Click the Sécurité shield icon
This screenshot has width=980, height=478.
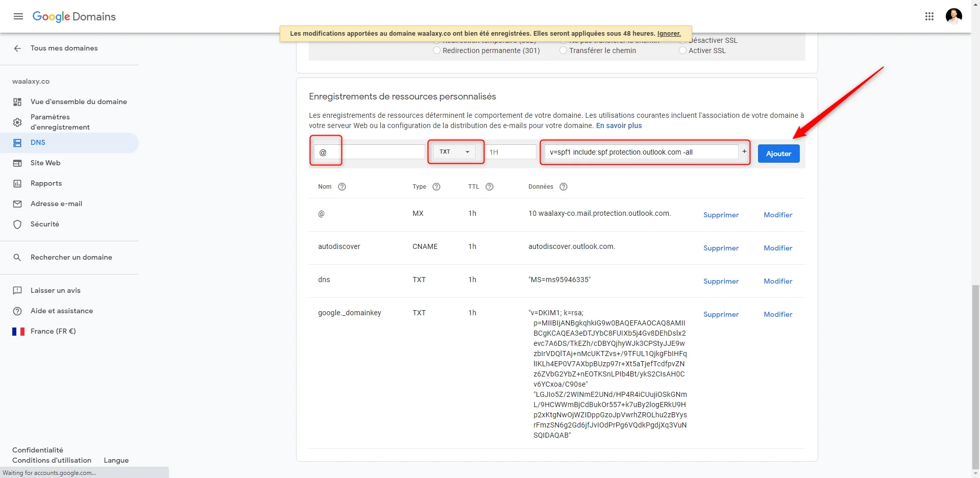17,224
